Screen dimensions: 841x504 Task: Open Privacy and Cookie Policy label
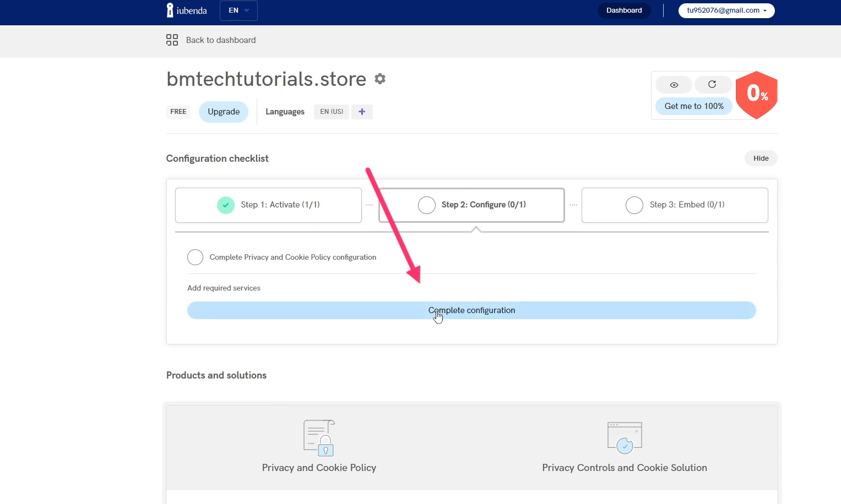319,468
